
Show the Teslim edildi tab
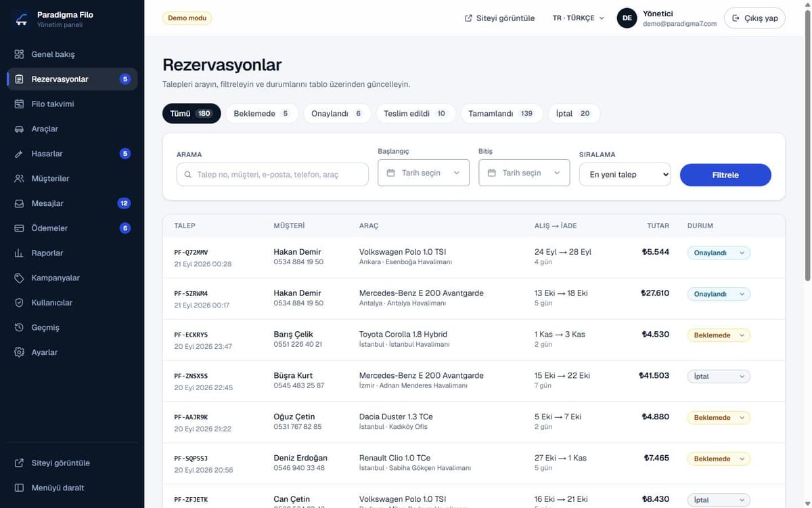point(415,114)
